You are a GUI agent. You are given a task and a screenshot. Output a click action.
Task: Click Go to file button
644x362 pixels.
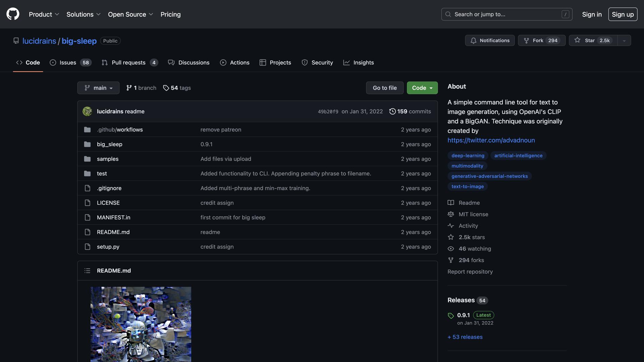click(x=384, y=88)
